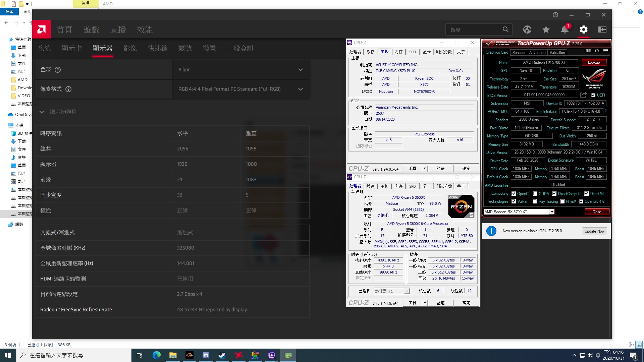The width and height of the screenshot is (644, 362).
Task: Open the GPU selection dropdown in GPU-Z
Action: (x=519, y=212)
